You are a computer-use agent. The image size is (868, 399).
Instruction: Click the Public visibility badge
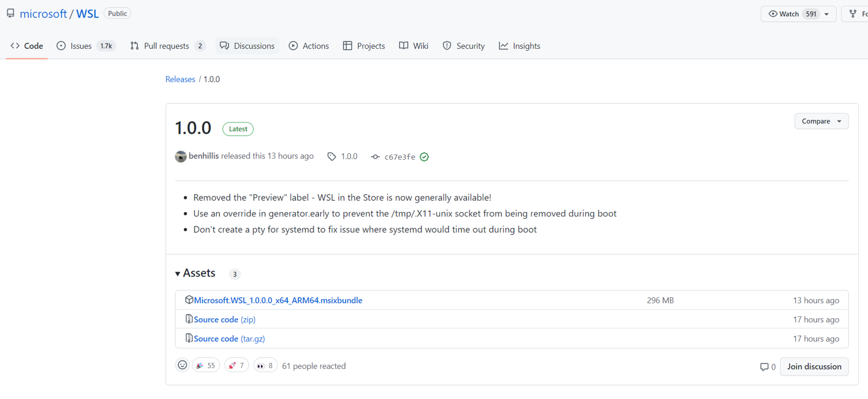coord(118,13)
